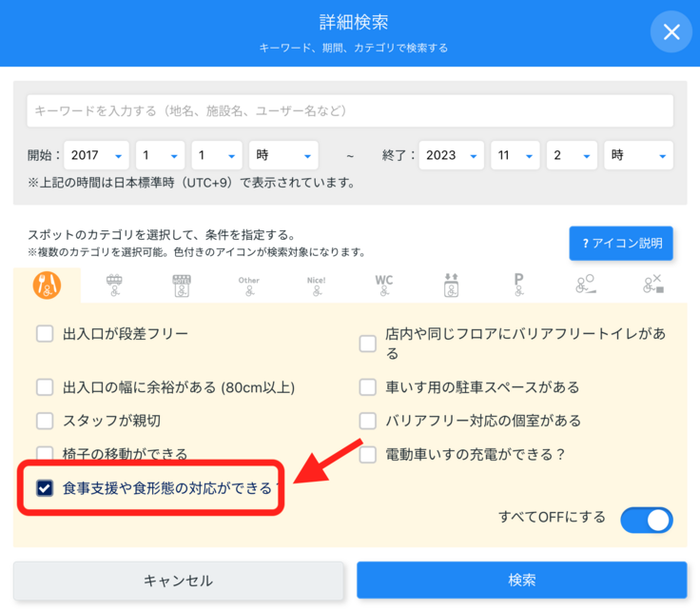Select the hotel building category icon

point(181,285)
